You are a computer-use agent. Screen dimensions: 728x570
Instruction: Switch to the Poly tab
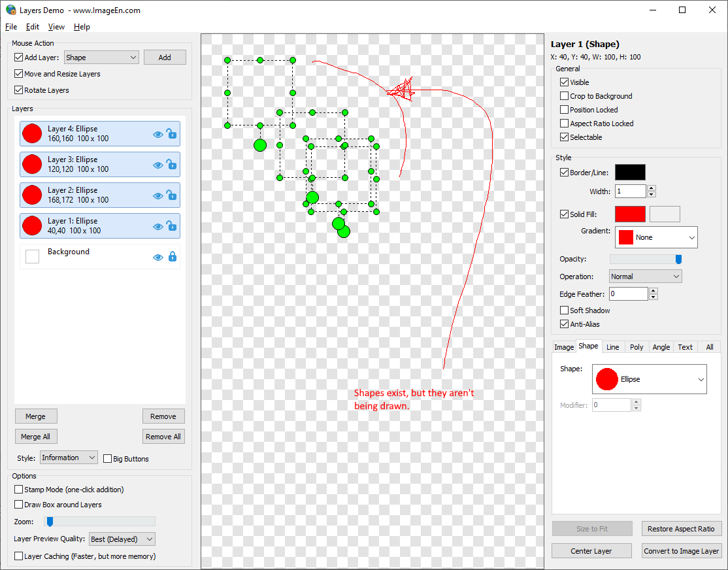(x=637, y=347)
